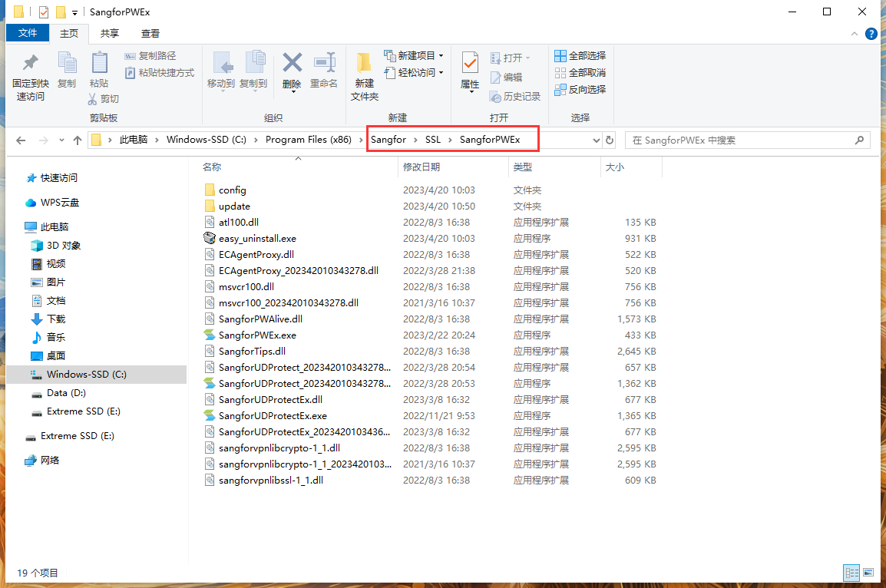886x588 pixels.
Task: Click Program Files (x86) in address bar
Action: [x=308, y=140]
